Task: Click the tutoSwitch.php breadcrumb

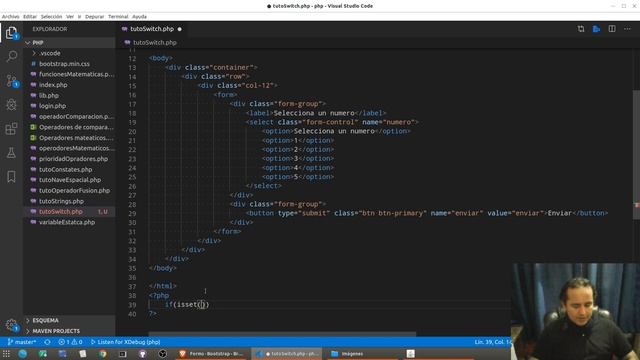Action: [x=155, y=42]
